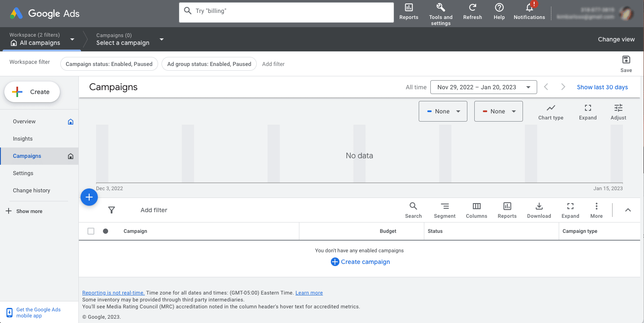This screenshot has height=323, width=644.
Task: Expand Show more in sidebar
Action: [25, 211]
